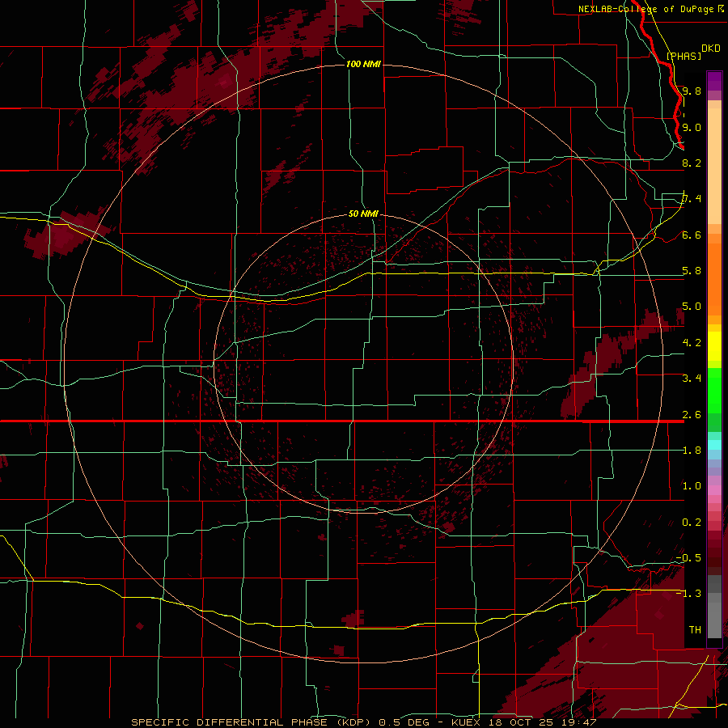Click the Specific Differential Phase KUEX caption
728x728 pixels.
pos(364,722)
